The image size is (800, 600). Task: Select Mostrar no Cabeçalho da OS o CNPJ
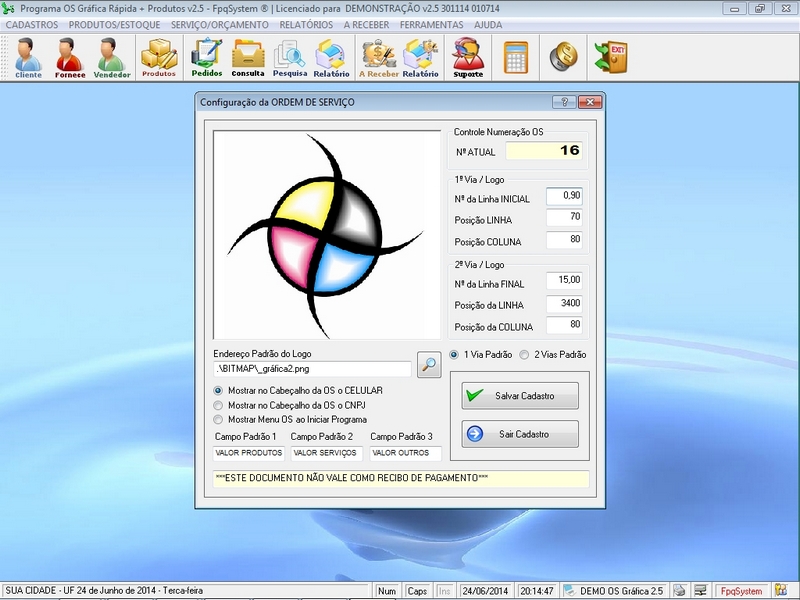219,405
